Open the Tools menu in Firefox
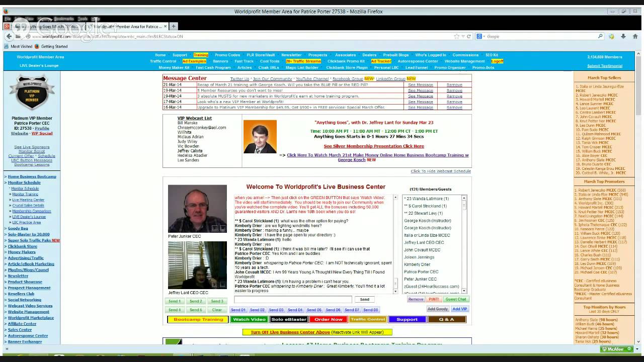The width and height of the screenshot is (644, 362). (x=83, y=19)
